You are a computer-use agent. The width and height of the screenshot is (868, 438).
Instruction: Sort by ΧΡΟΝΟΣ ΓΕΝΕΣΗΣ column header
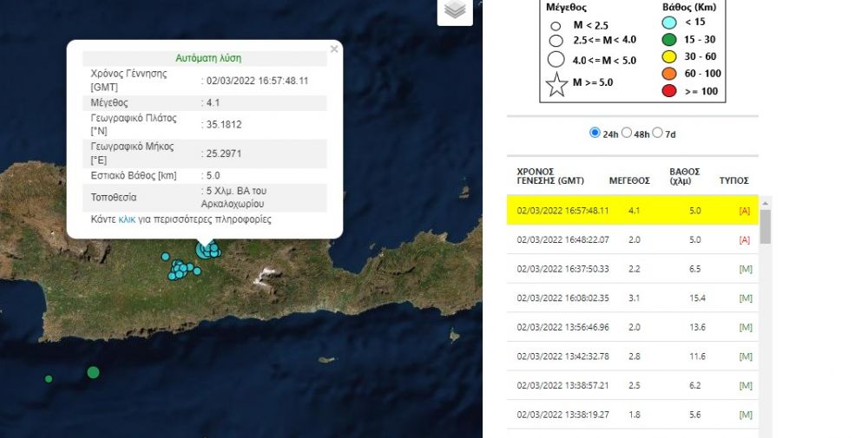coord(550,176)
